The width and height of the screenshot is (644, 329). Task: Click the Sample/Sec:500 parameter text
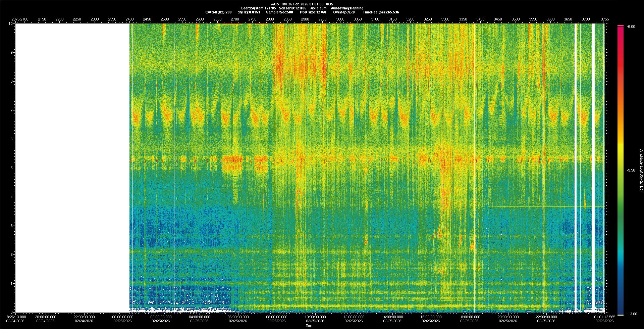tap(279, 12)
